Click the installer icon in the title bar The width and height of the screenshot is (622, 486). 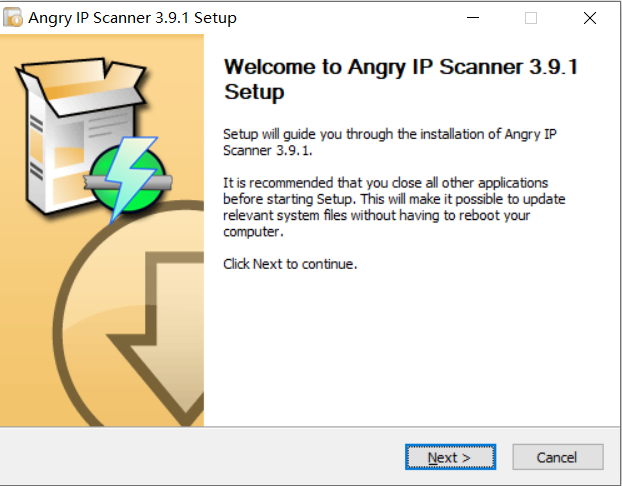pyautogui.click(x=15, y=18)
